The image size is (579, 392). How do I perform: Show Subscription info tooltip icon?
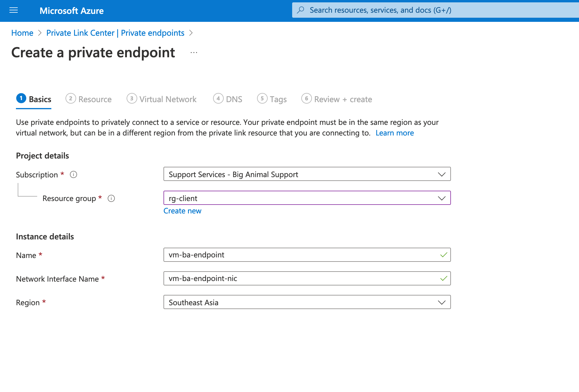73,174
